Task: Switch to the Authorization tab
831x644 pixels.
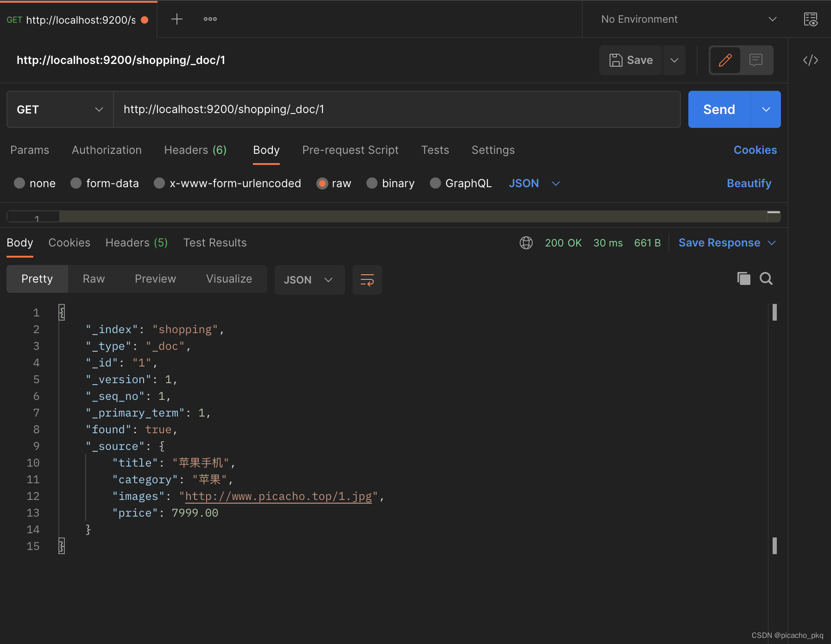Action: 107,150
